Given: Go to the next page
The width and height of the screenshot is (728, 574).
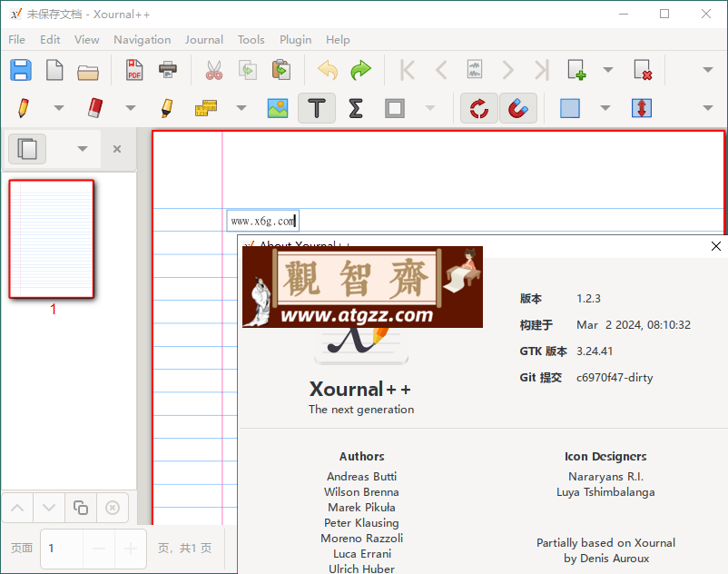Looking at the screenshot, I should point(508,71).
